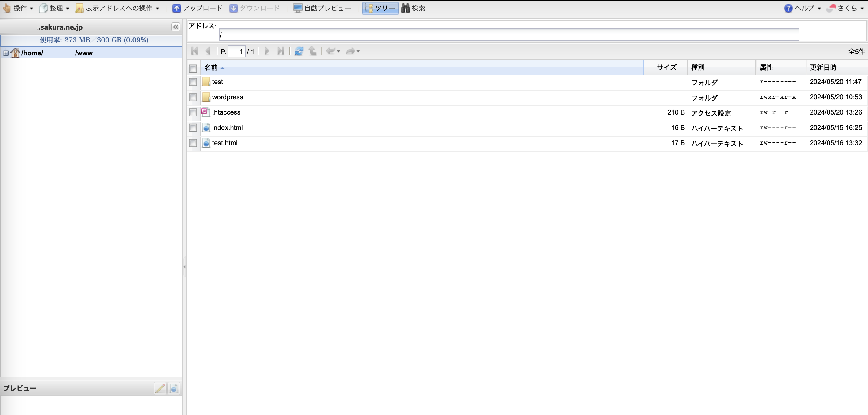This screenshot has width=868, height=415.
Task: Open the ヘルプ menu
Action: [803, 8]
